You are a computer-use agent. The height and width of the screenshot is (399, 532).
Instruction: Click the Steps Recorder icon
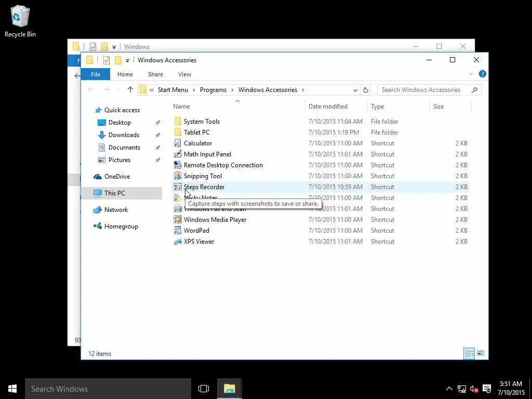tap(178, 187)
